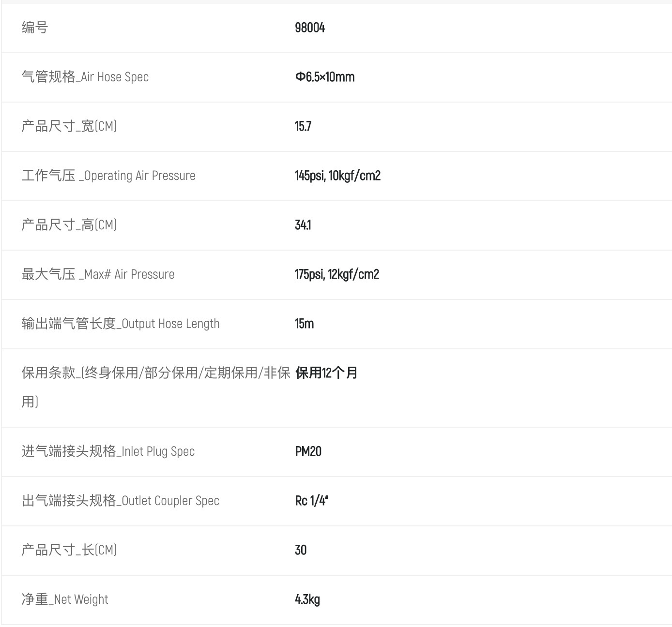Image resolution: width=672 pixels, height=627 pixels.
Task: Select the Net Weight value 4.3kg
Action: coord(307,600)
